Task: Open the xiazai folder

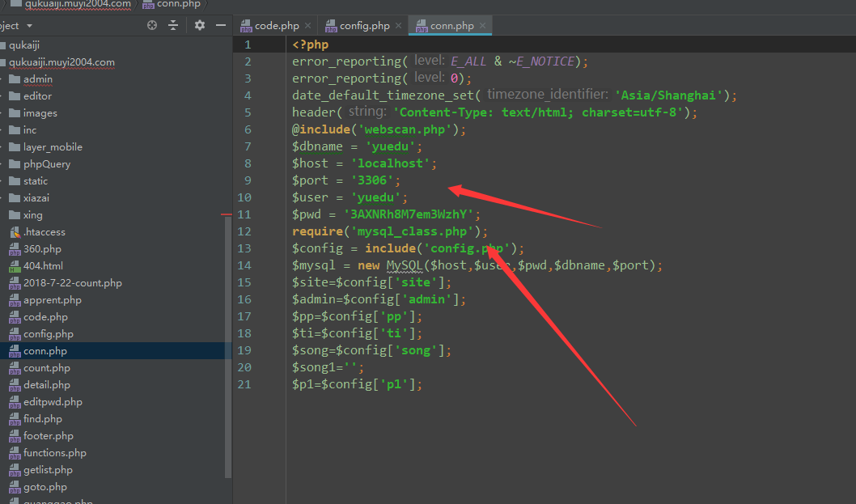Action: (x=36, y=197)
